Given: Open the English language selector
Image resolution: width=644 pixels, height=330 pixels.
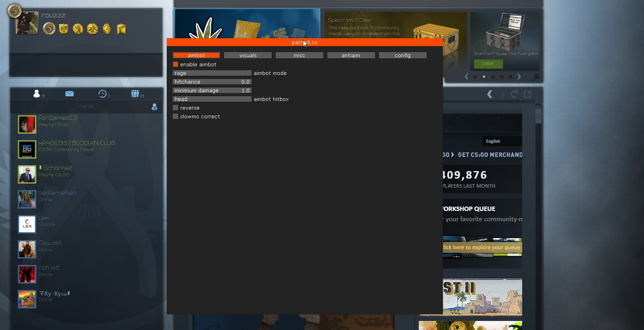Looking at the screenshot, I should 502,141.
